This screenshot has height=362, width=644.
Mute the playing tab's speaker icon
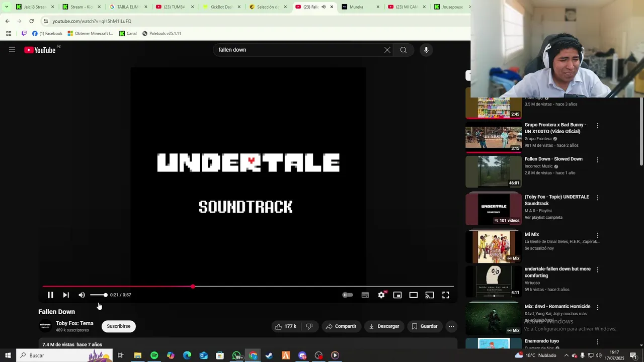[324, 7]
